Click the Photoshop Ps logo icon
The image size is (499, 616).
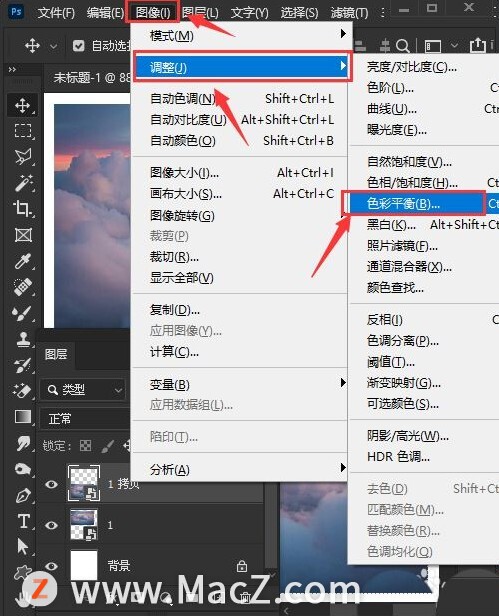16,12
